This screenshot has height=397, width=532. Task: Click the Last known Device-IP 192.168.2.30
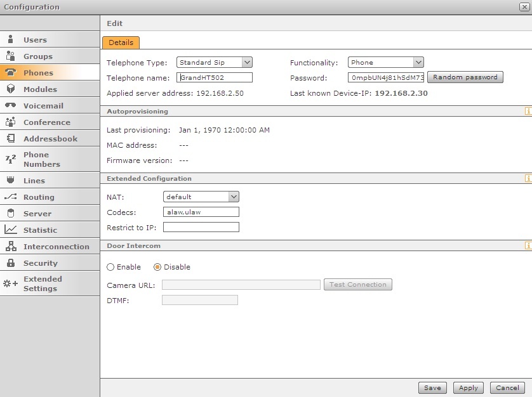(401, 93)
